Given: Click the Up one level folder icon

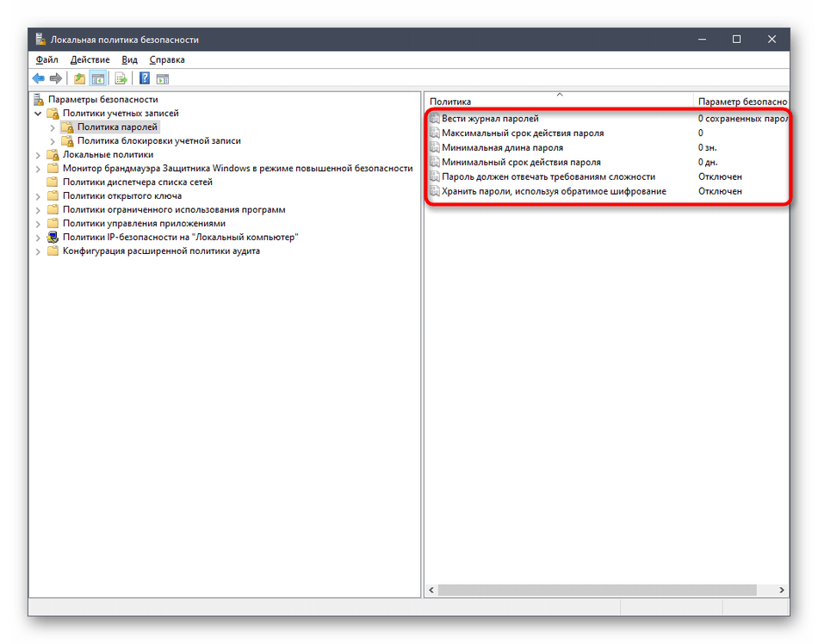Looking at the screenshot, I should [x=80, y=78].
